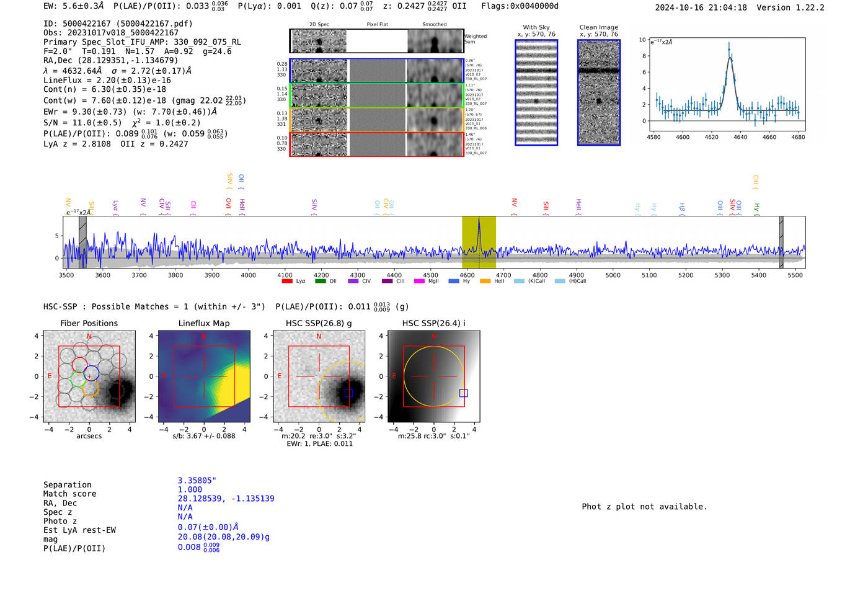
Task: Select the red-bordered 2D fiber spectrum row
Action: 376,144
